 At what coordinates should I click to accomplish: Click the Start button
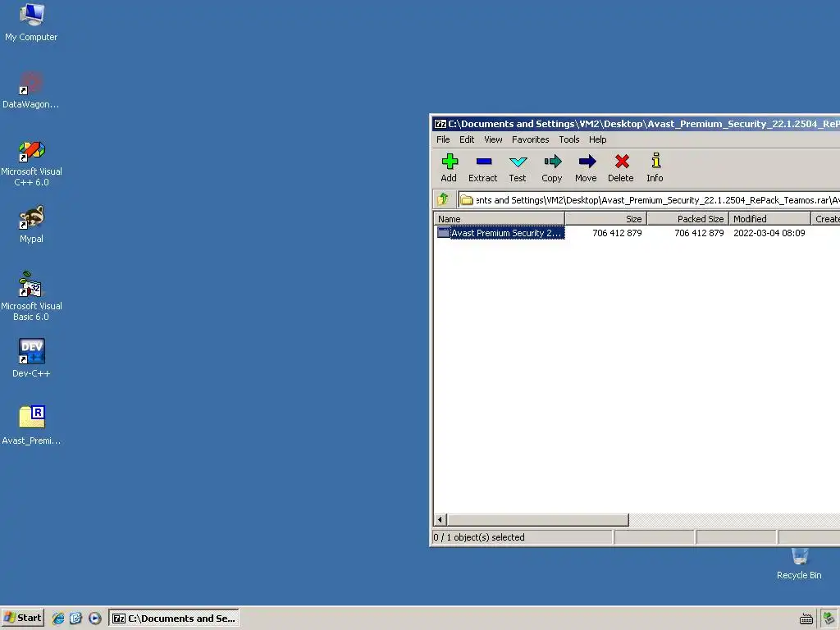22,618
